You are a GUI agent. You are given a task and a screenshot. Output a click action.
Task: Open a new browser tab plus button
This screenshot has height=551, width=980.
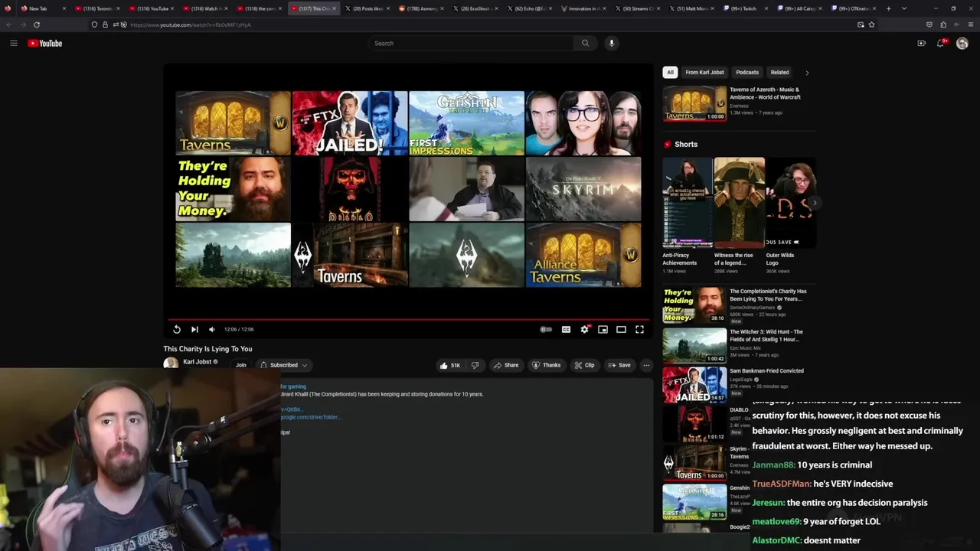click(x=888, y=8)
